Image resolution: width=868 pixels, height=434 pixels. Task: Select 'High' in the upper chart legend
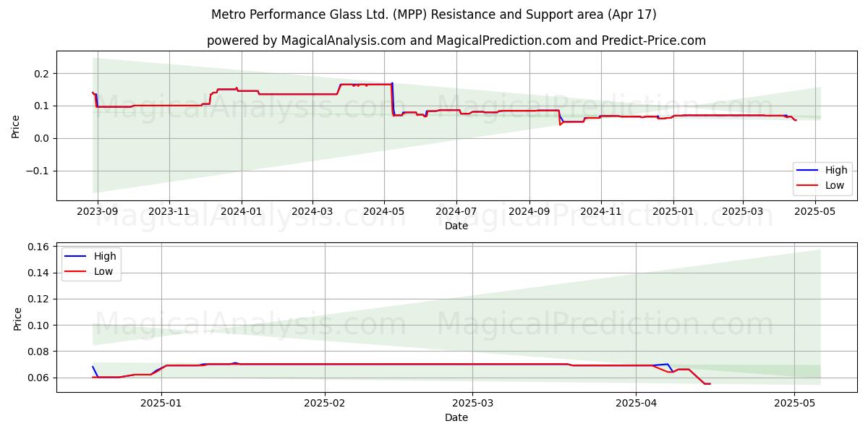point(837,171)
